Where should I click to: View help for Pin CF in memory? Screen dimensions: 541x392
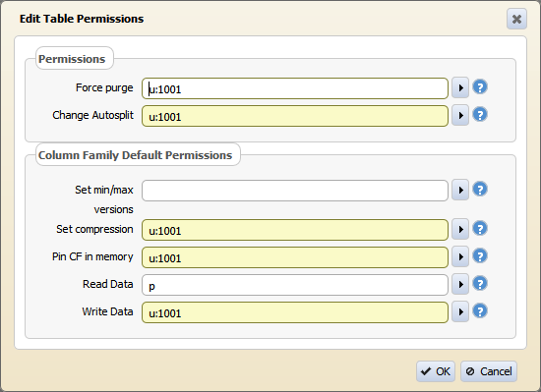coord(480,255)
